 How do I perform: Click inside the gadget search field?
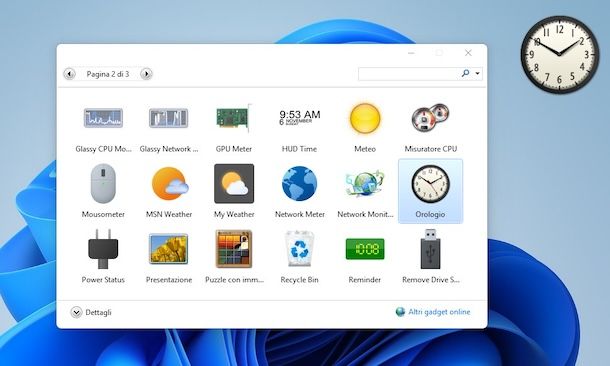pyautogui.click(x=408, y=74)
